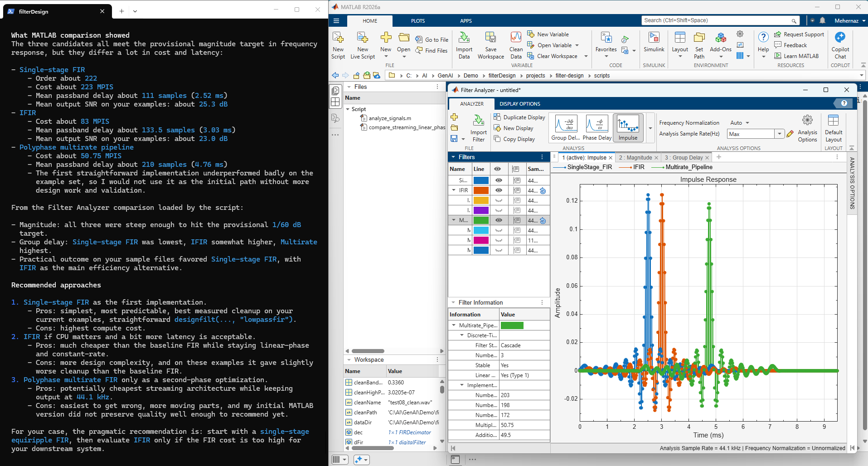
Task: Click Request Support link
Action: point(799,34)
